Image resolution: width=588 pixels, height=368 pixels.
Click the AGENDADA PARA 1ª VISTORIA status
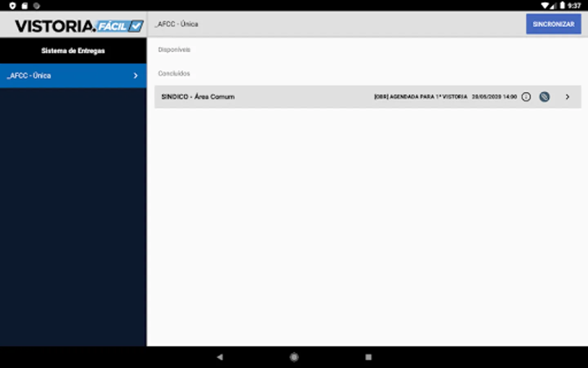421,97
